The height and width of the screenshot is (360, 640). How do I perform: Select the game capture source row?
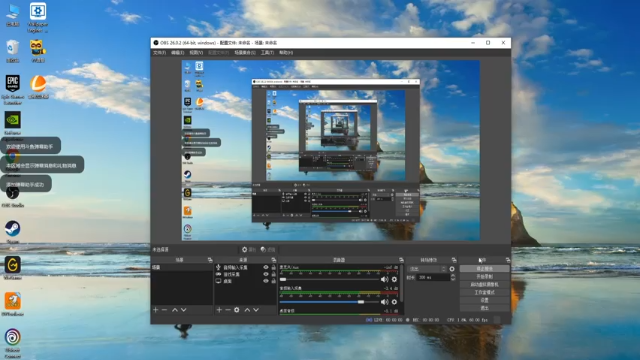coord(246,274)
